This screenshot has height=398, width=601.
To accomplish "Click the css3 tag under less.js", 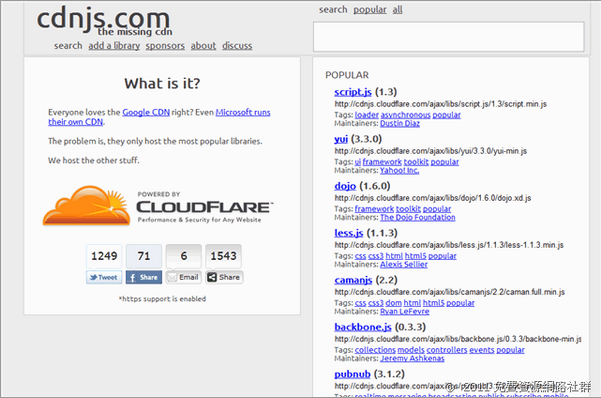I will (376, 256).
